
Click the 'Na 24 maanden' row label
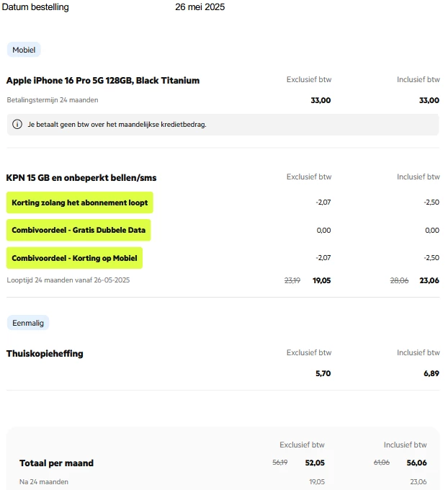44,481
